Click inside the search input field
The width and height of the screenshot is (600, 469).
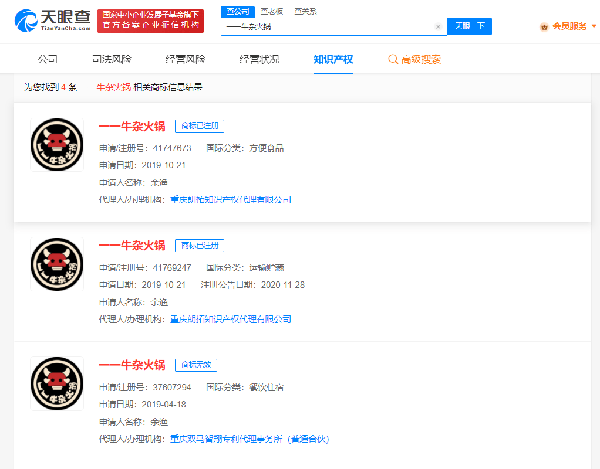click(x=330, y=27)
